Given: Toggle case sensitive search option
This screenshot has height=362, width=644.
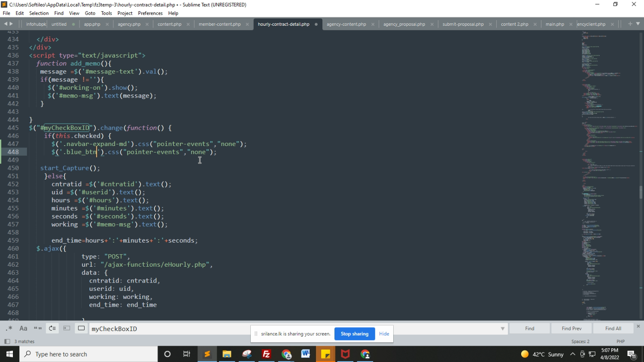Looking at the screenshot, I should 23,329.
